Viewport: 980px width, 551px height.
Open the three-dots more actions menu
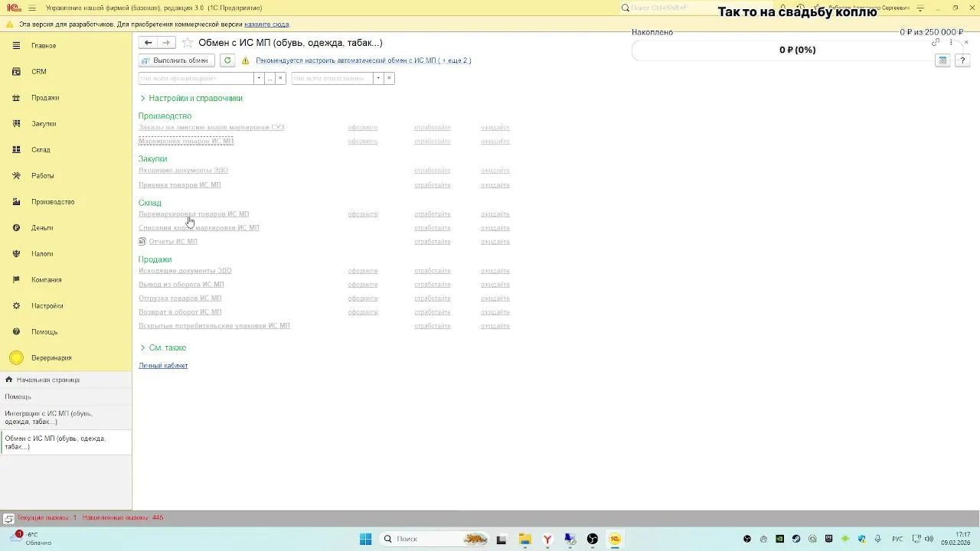pyautogui.click(x=951, y=43)
